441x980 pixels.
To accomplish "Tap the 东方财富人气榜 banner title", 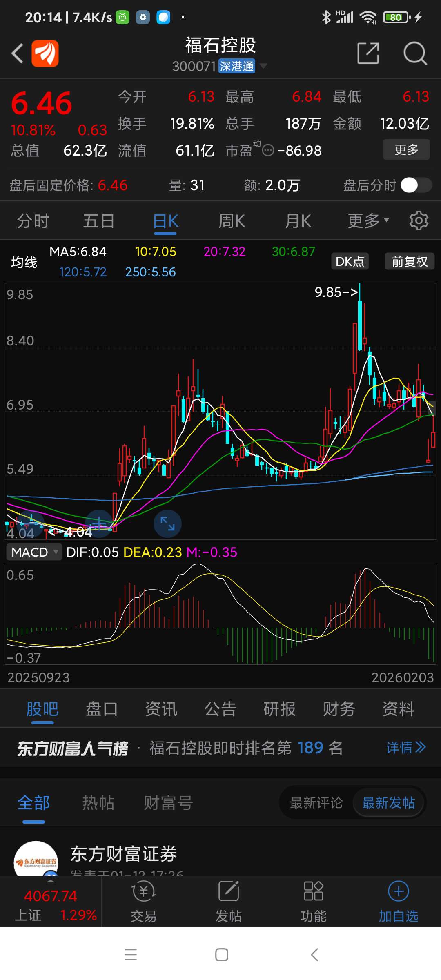I will [72, 748].
